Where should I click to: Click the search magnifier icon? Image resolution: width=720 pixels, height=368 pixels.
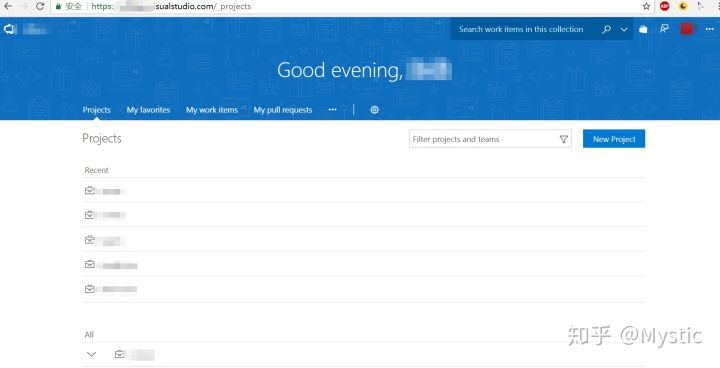[607, 29]
